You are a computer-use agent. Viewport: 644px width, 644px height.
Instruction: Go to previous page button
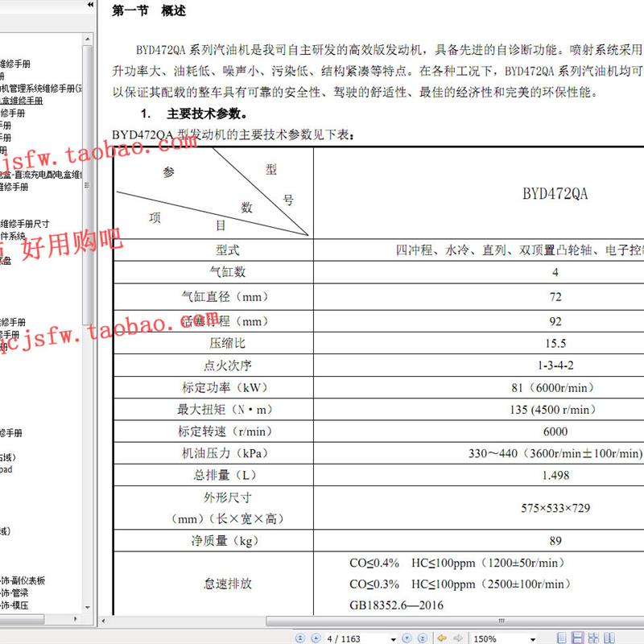tap(316, 638)
